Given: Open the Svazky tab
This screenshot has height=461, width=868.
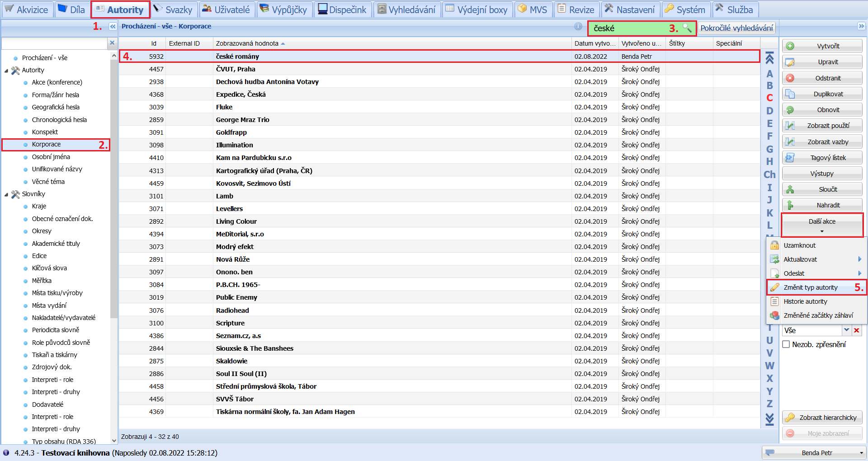Looking at the screenshot, I should [174, 9].
